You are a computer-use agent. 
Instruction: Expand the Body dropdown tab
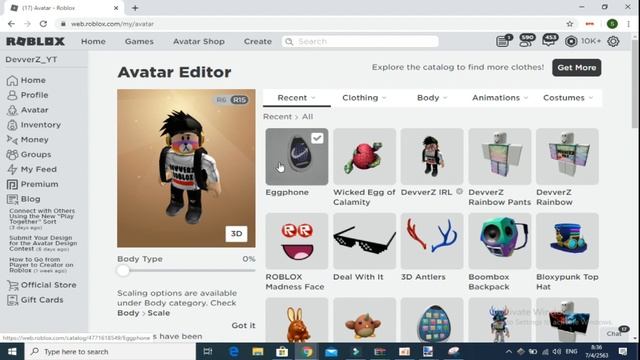[x=432, y=98]
